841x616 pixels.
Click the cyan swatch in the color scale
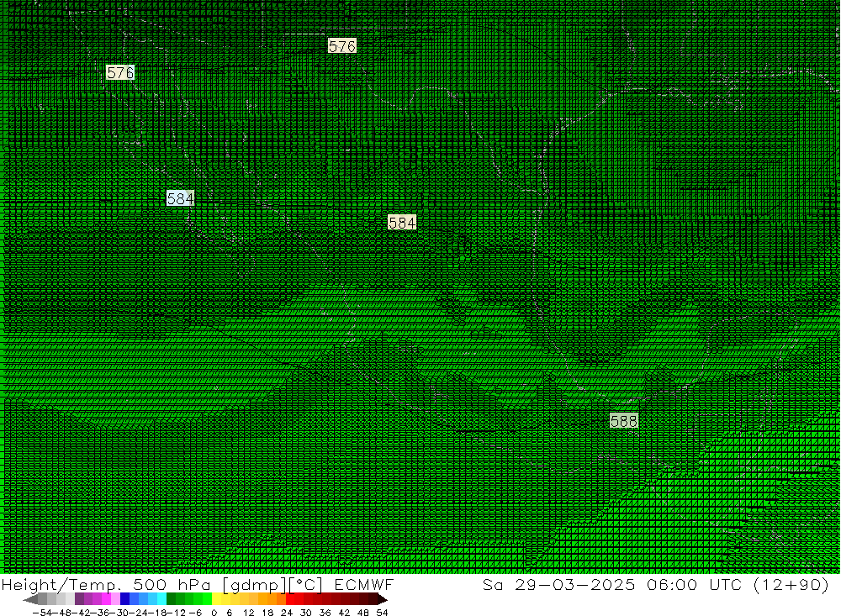pos(162,599)
